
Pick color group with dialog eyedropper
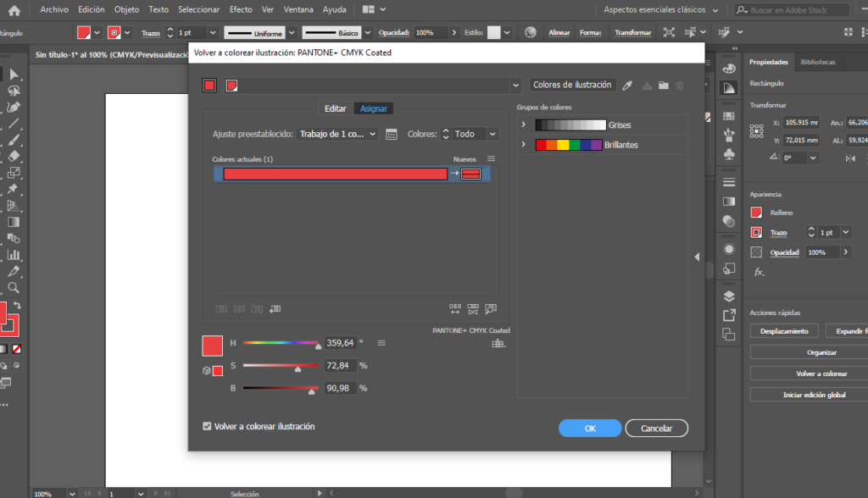click(627, 86)
